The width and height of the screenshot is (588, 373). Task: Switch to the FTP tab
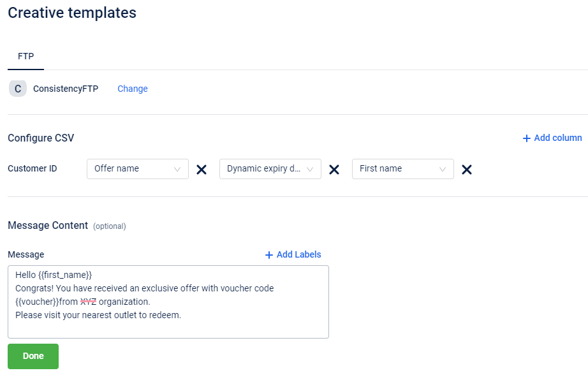click(26, 56)
